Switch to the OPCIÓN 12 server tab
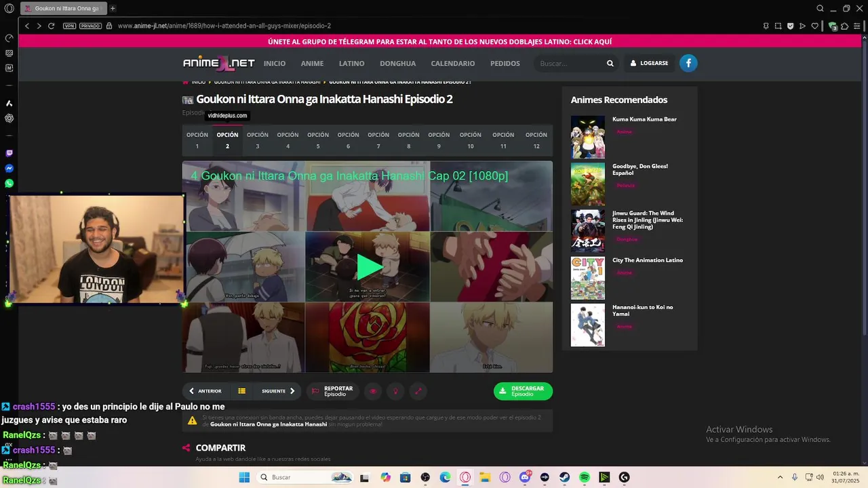The width and height of the screenshot is (868, 488). point(536,140)
